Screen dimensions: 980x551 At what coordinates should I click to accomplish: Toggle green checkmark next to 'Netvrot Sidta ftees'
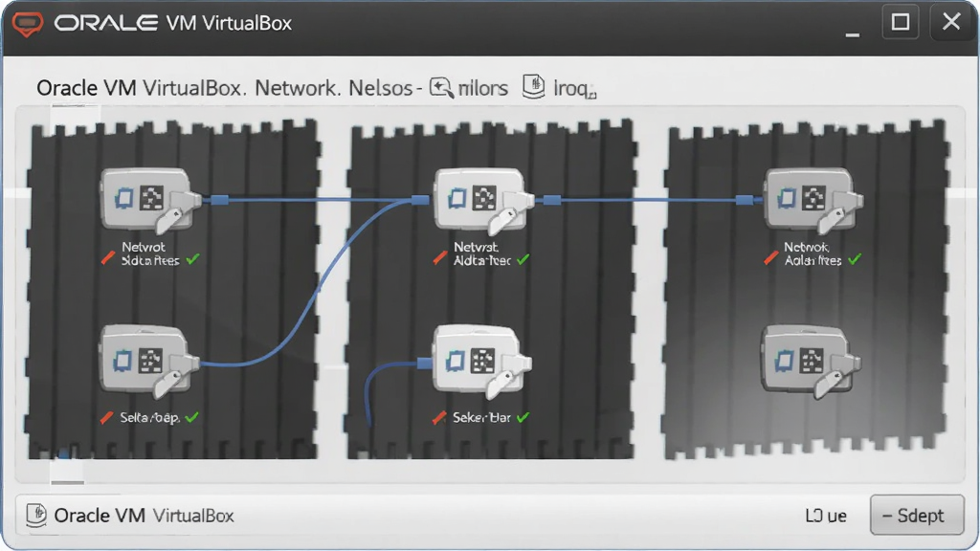point(193,258)
